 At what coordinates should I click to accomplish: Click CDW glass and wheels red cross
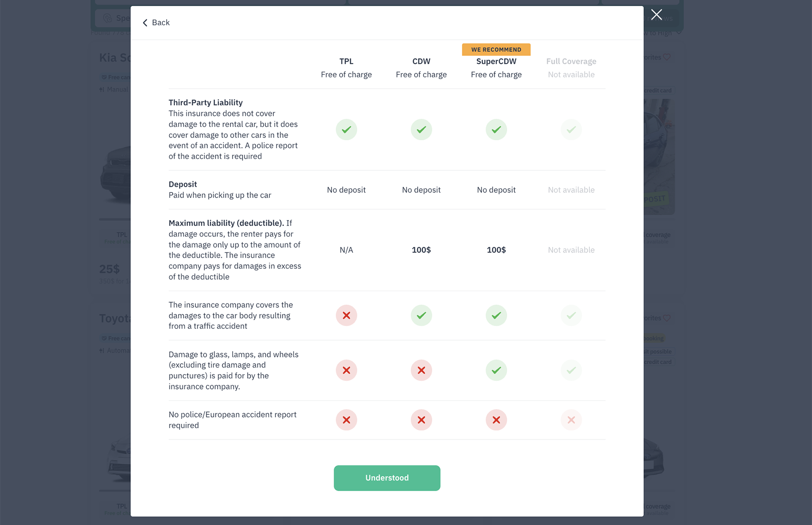(421, 370)
